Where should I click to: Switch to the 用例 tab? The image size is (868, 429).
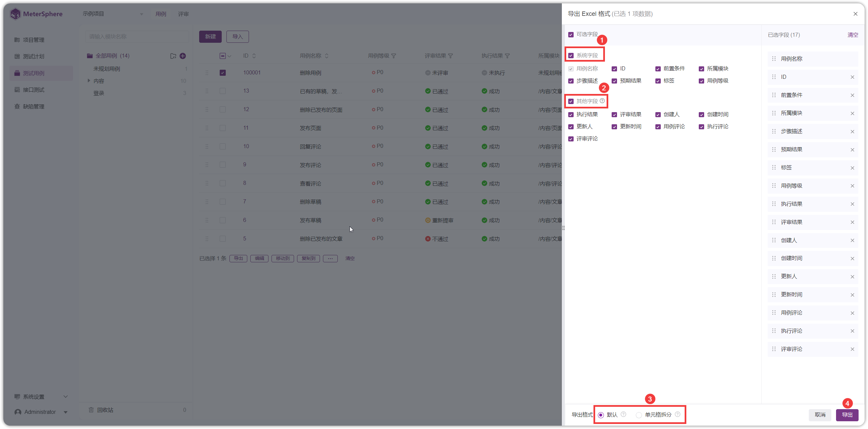coord(161,14)
